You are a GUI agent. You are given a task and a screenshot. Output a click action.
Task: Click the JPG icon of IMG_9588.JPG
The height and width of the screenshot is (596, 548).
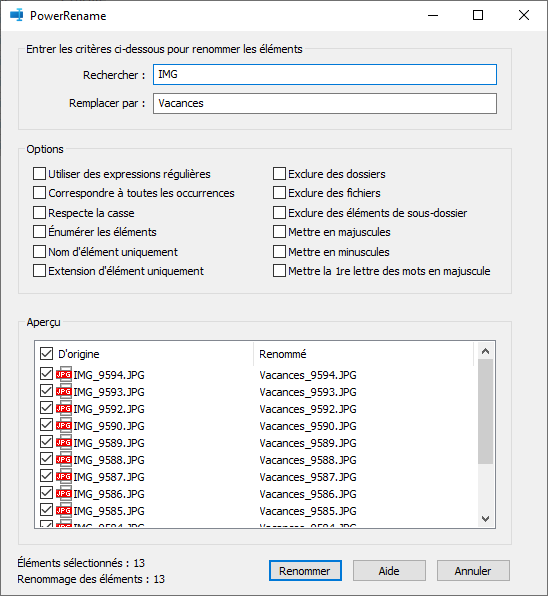64,460
